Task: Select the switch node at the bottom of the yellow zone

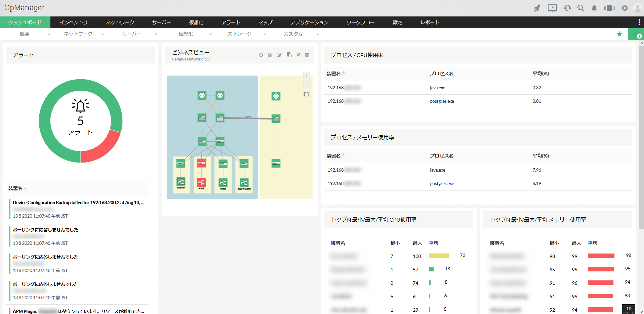Action: 276,163
